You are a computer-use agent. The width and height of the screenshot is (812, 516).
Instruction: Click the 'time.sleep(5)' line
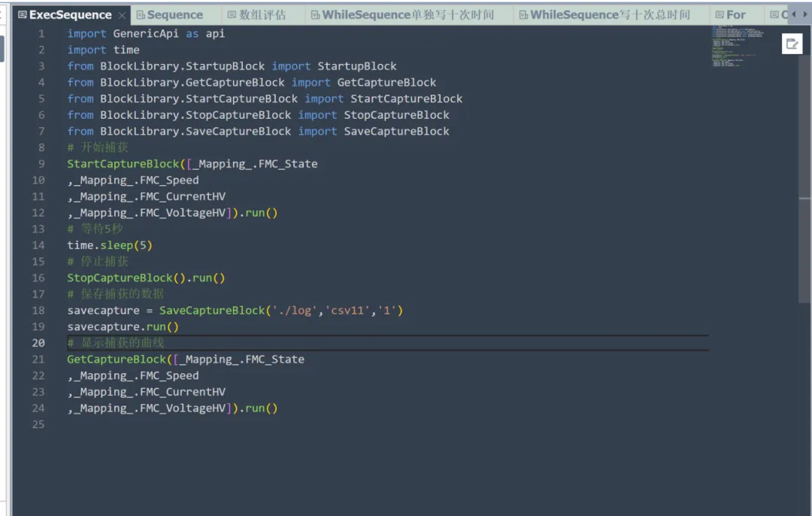tap(110, 245)
